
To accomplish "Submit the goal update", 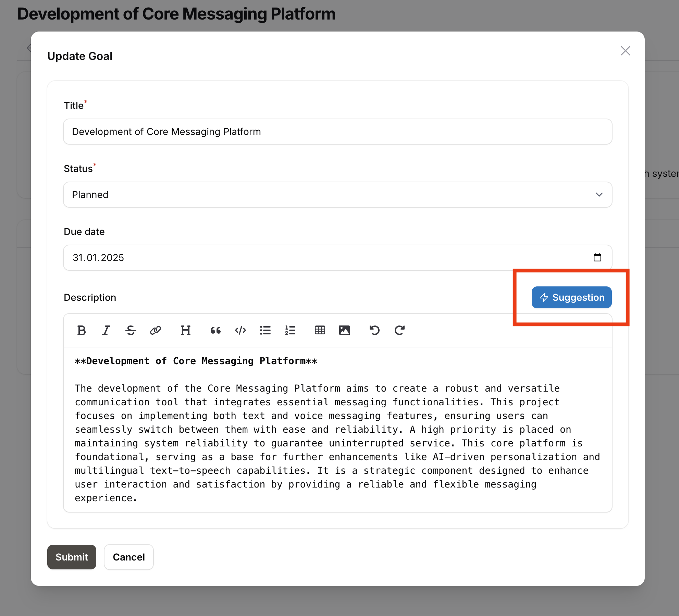I will [x=72, y=557].
